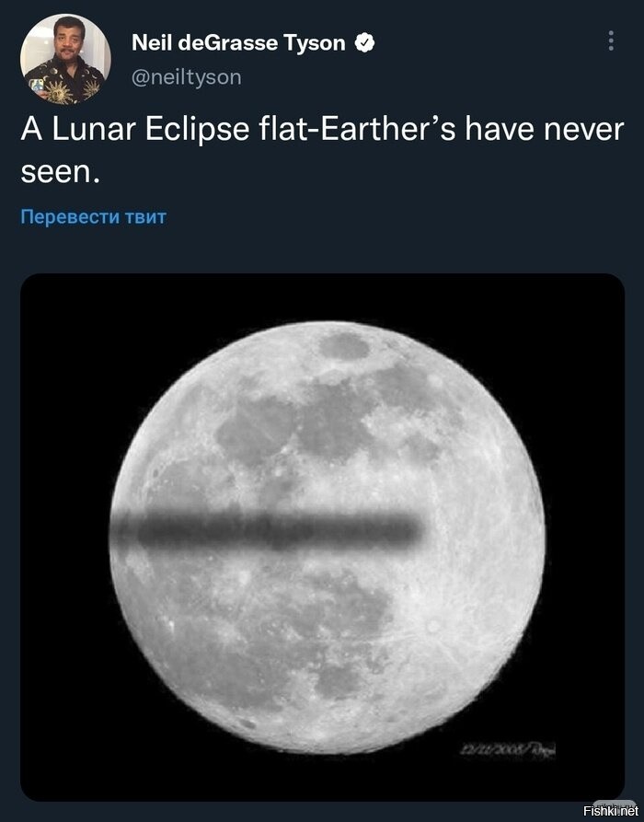644x822 pixels.
Task: Click the bright rayed crater at the moon's lower right
Action: [432, 626]
